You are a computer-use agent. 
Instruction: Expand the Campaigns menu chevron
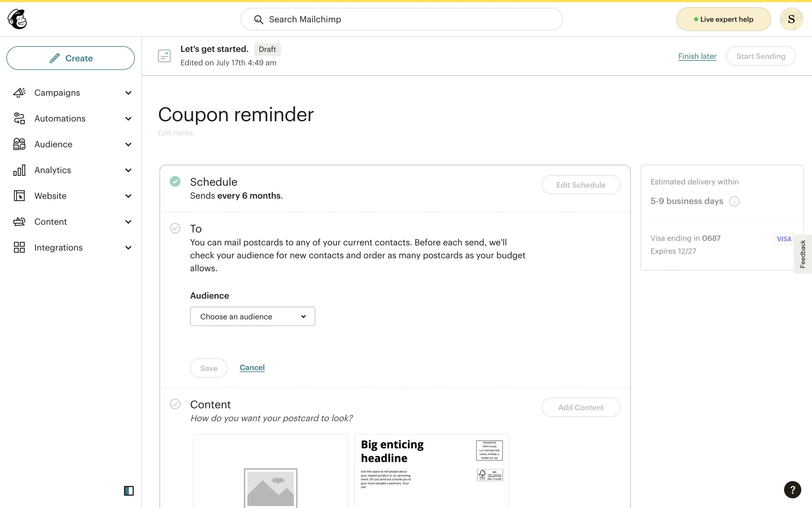click(128, 93)
